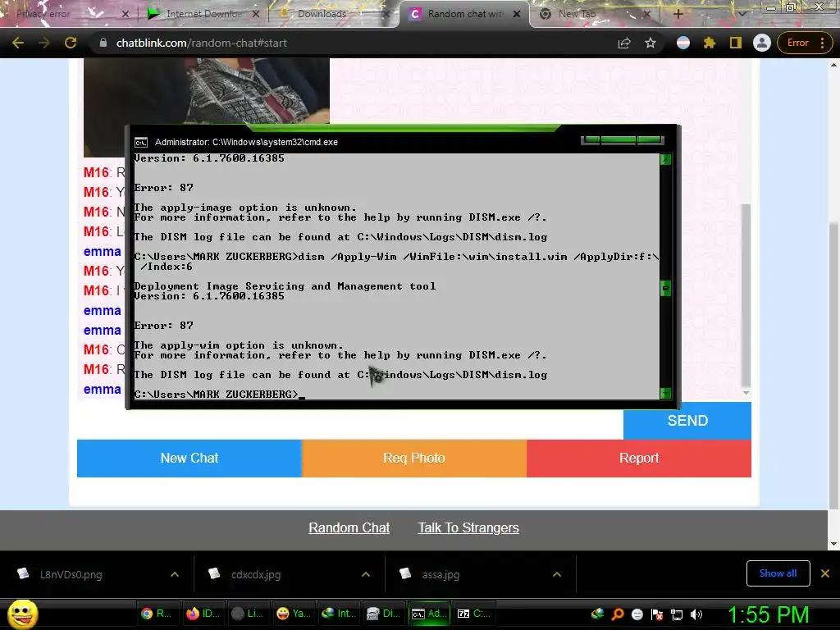Open the profile avatar menu
840x630 pixels.
(762, 43)
